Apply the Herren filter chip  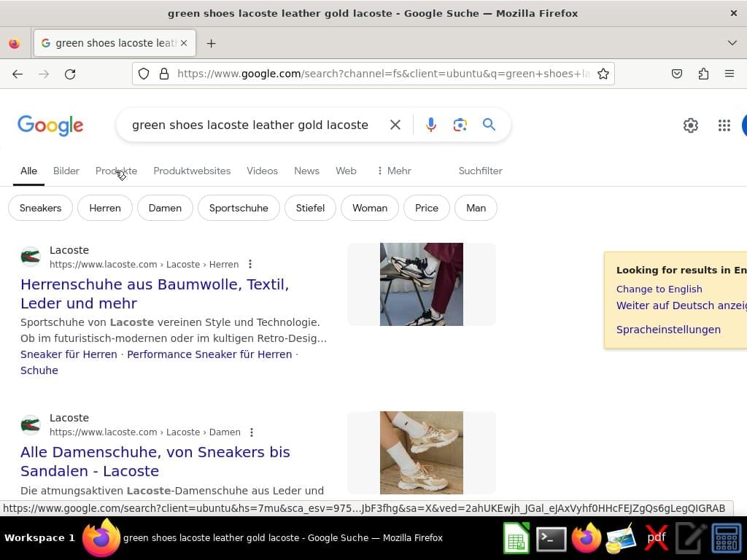click(105, 208)
